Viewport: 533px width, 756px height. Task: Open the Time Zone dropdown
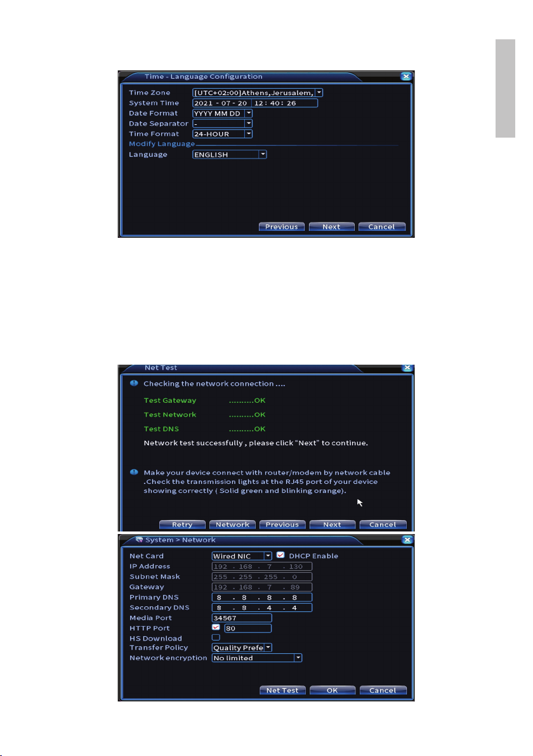(319, 93)
